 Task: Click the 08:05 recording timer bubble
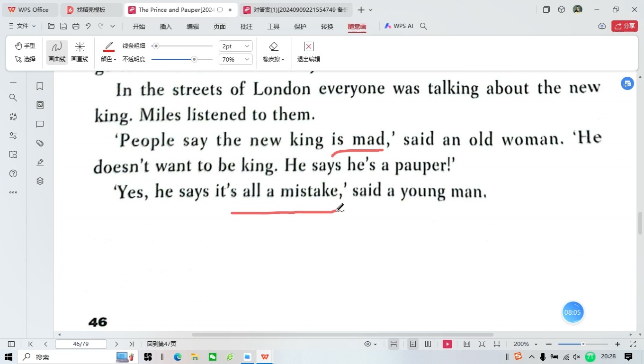click(573, 312)
